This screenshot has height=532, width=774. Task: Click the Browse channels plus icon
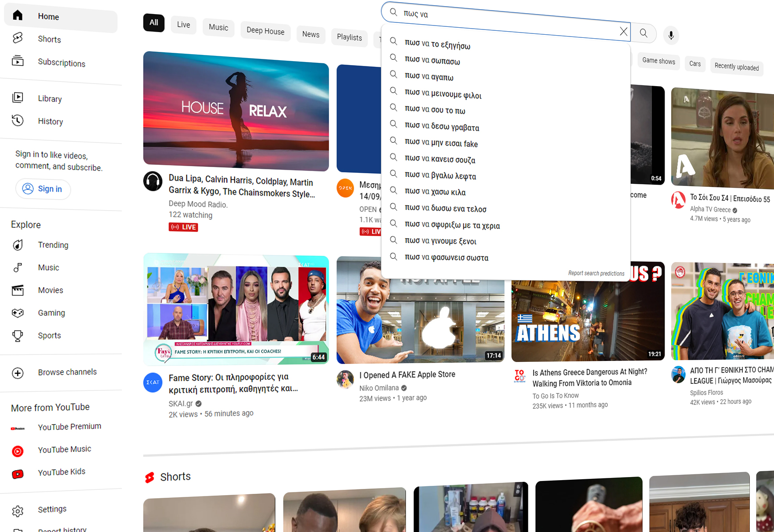(18, 373)
